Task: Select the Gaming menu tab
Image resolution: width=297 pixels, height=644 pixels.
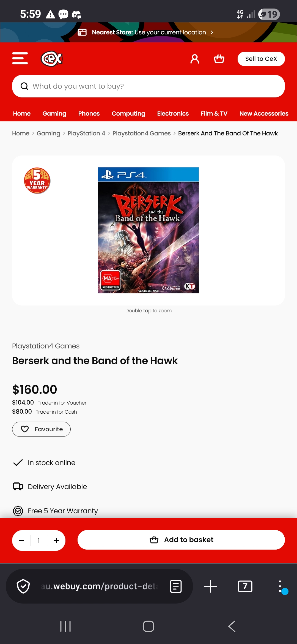Action: tap(54, 113)
